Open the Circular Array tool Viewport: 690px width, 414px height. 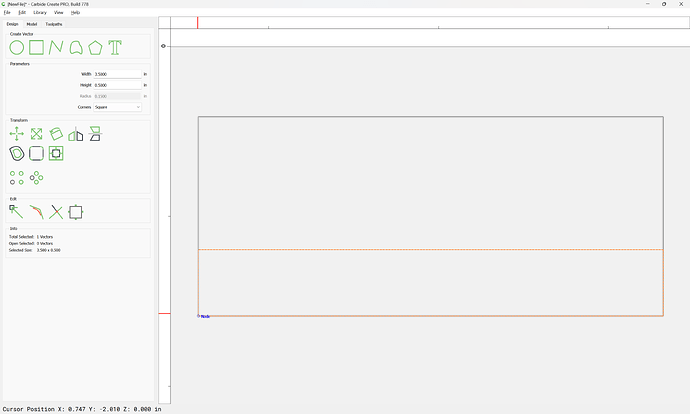tap(36, 178)
